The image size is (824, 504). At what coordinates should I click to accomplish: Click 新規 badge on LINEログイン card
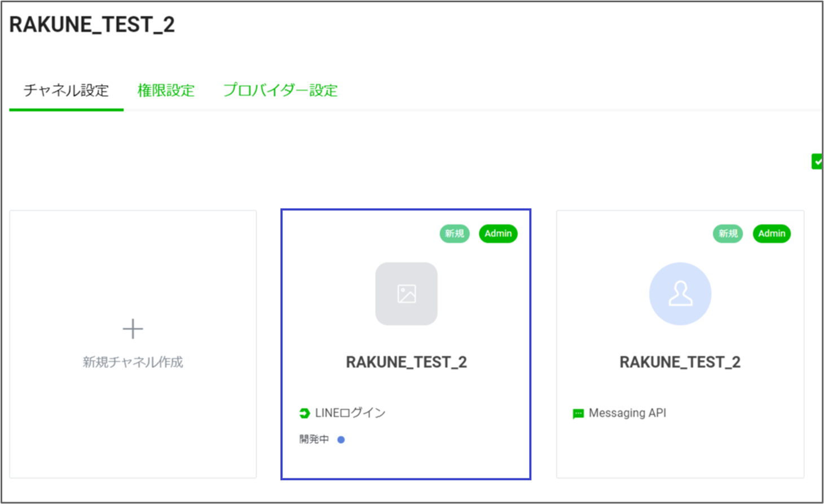tap(455, 233)
